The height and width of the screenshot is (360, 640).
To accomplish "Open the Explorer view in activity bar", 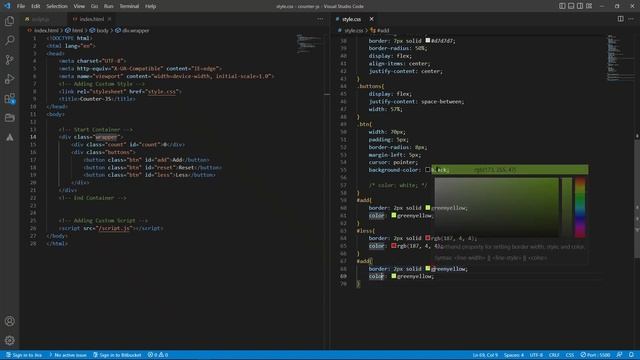I will point(9,21).
